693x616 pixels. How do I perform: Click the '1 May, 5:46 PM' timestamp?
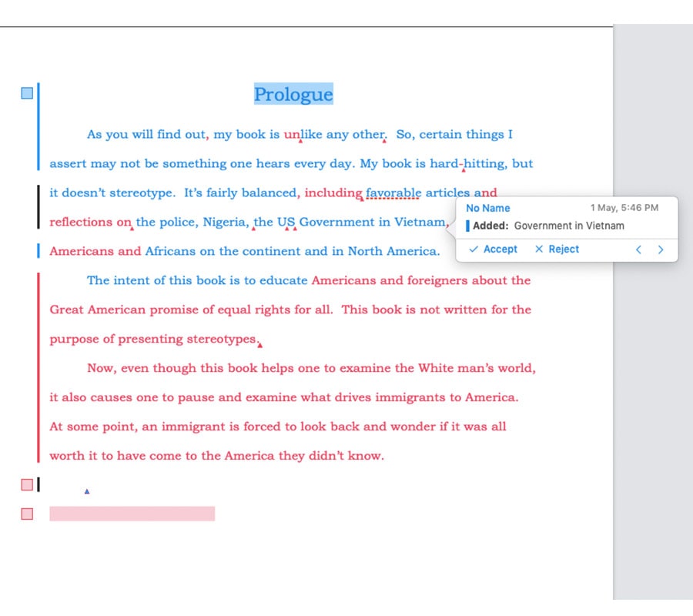tap(624, 208)
